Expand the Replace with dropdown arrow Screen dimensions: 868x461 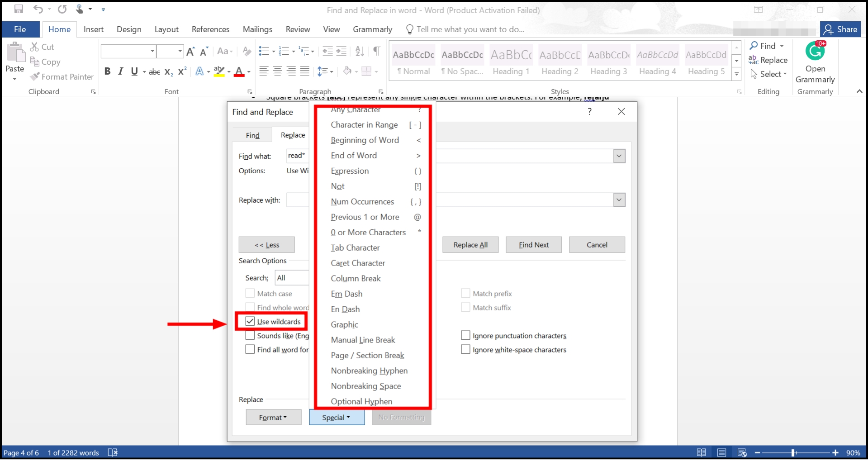(x=619, y=200)
